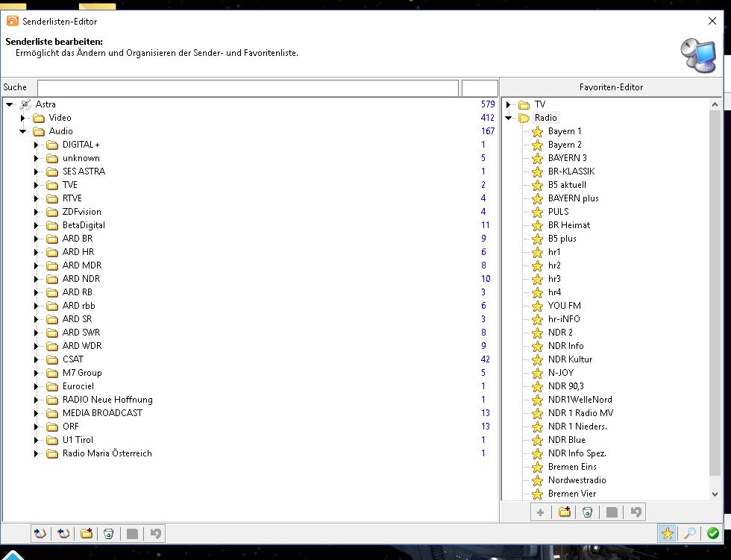Viewport: 731px width, 560px height.
Task: Click the Favoriten-Editor panel header
Action: tap(611, 87)
